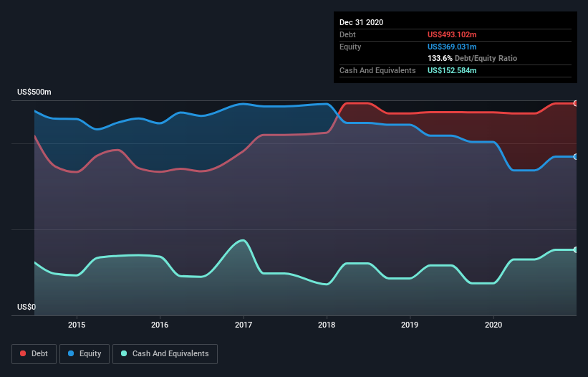
Task: Click the blue Equity legend dot
Action: click(71, 353)
